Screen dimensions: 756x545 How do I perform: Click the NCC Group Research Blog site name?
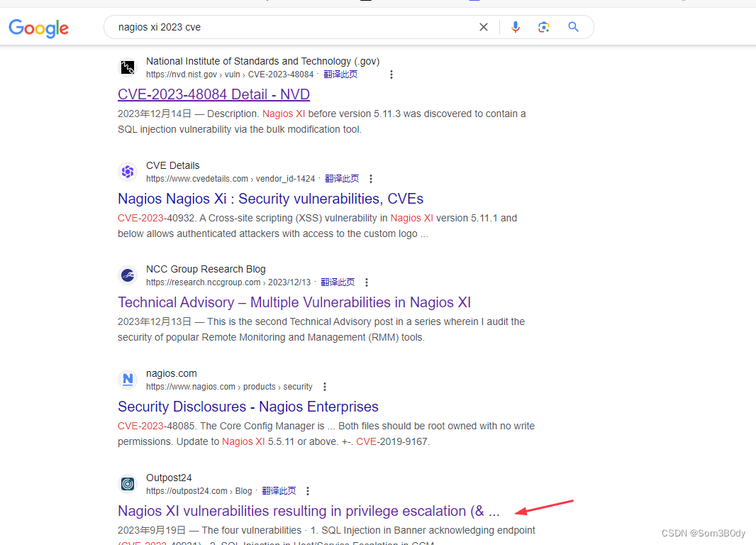(206, 269)
